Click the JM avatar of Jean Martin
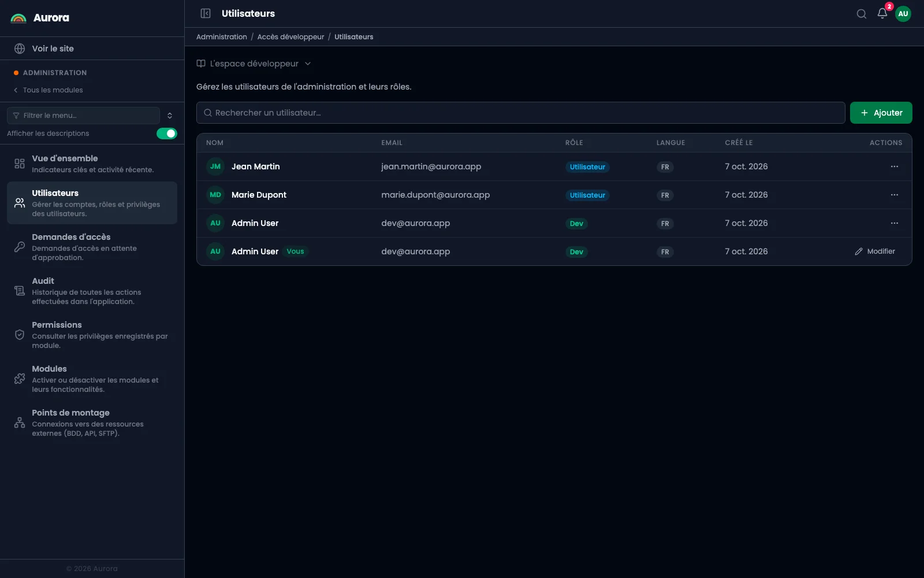Image resolution: width=924 pixels, height=578 pixels. click(x=215, y=166)
